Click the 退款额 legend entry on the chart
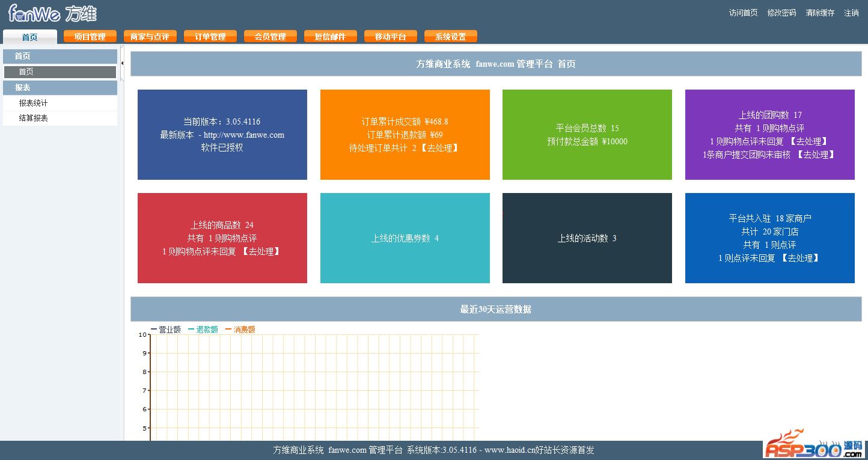The height and width of the screenshot is (460, 868). [203, 330]
